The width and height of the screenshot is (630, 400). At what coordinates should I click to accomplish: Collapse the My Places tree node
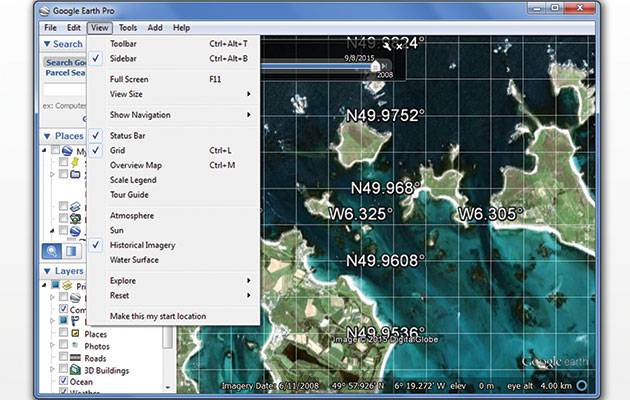(x=44, y=150)
